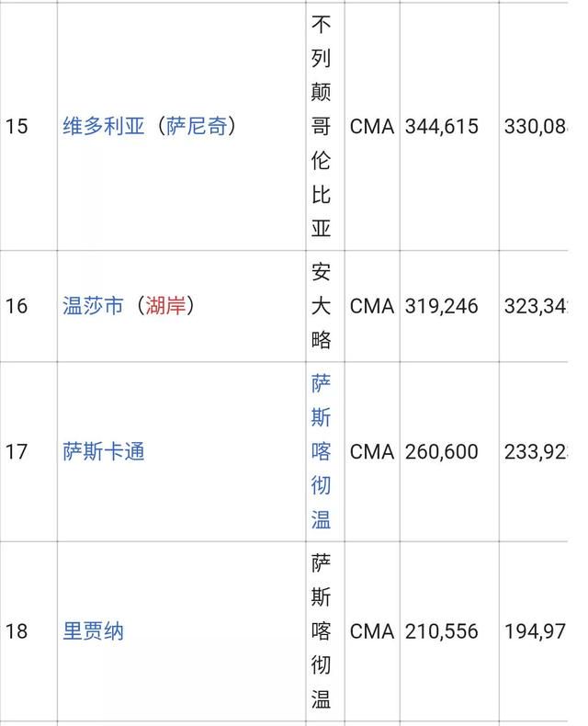The width and height of the screenshot is (588, 726).
Task: Click the population figure 344,615
Action: (x=442, y=127)
